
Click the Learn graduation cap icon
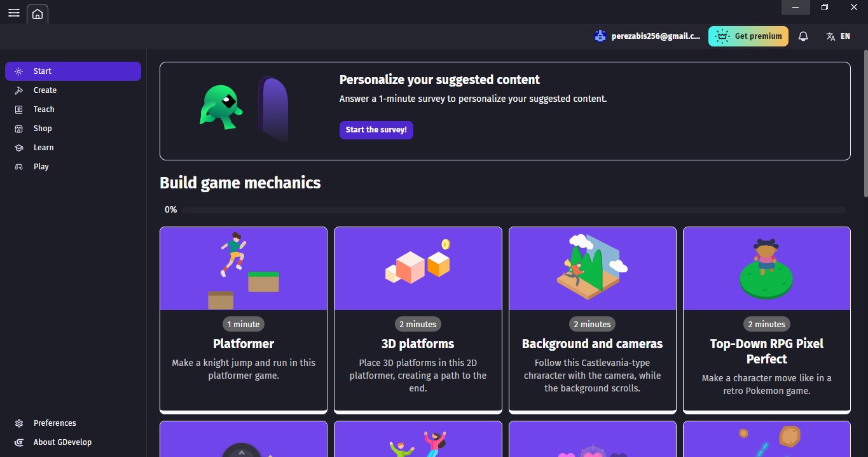click(x=19, y=148)
